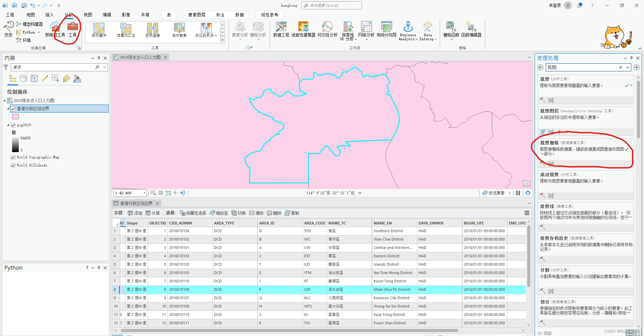Screen dimensions: 644x336
Task: Click the 缩放至 zoom-to-selection button in table
Action: click(x=219, y=213)
